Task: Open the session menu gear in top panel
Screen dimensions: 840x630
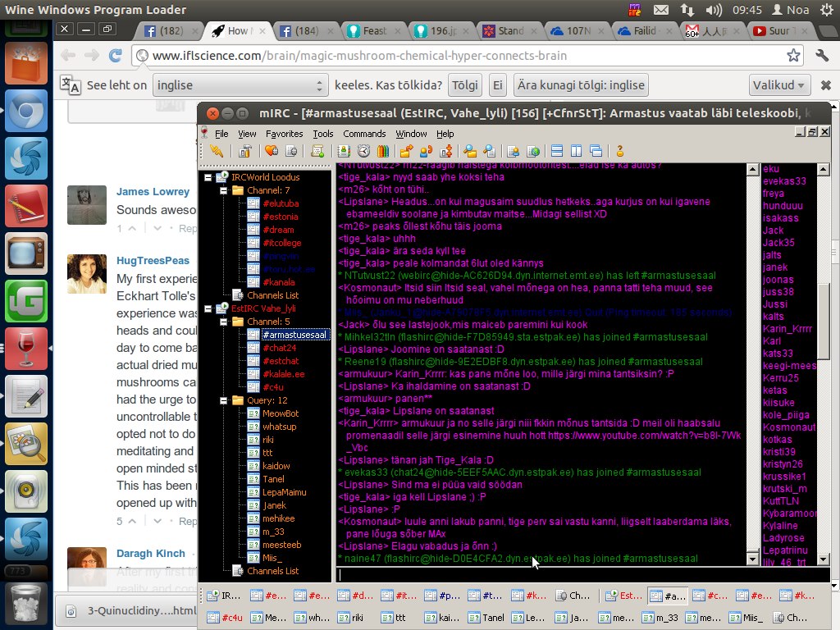Action: (x=827, y=10)
